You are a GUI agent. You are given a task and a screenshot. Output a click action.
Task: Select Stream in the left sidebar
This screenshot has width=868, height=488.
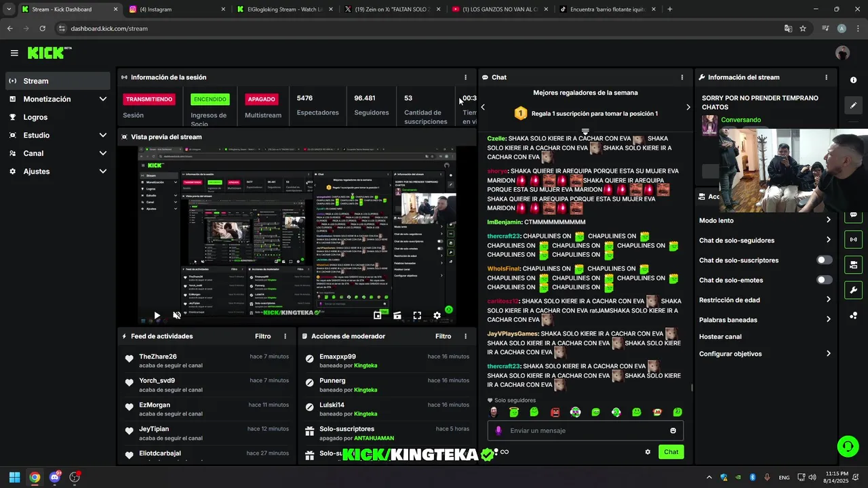click(x=58, y=81)
